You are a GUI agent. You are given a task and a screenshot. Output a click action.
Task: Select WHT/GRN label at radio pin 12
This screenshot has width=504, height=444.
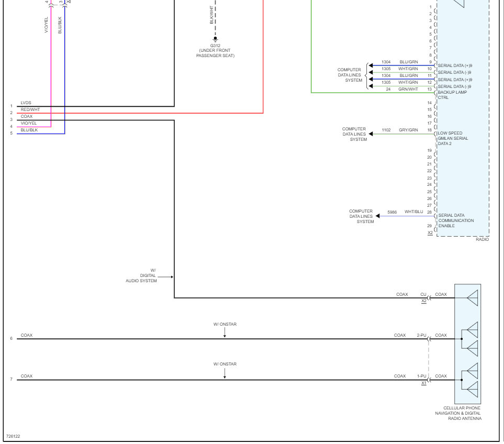pyautogui.click(x=408, y=82)
